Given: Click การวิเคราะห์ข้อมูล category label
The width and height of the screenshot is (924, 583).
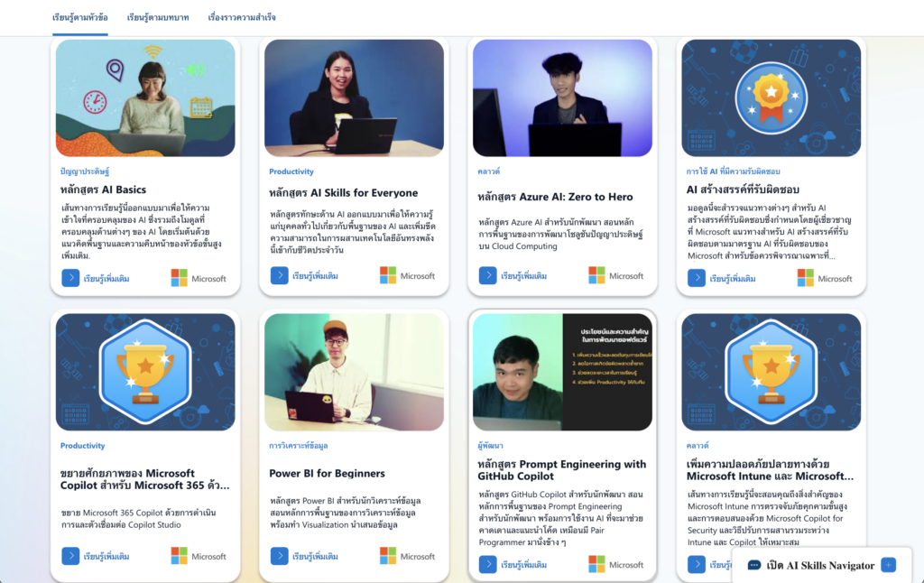Looking at the screenshot, I should pos(298,446).
